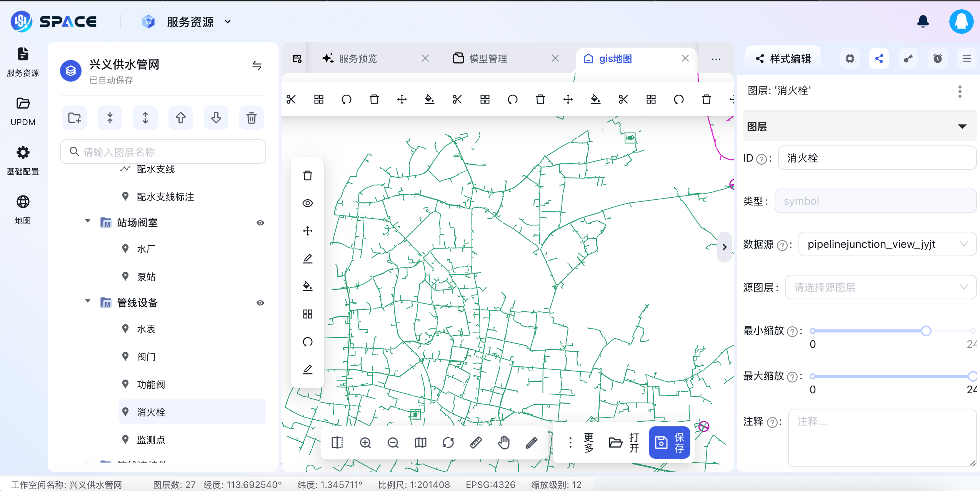This screenshot has width=980, height=491.
Task: Click the trash delete icon in floating panel
Action: [x=307, y=175]
